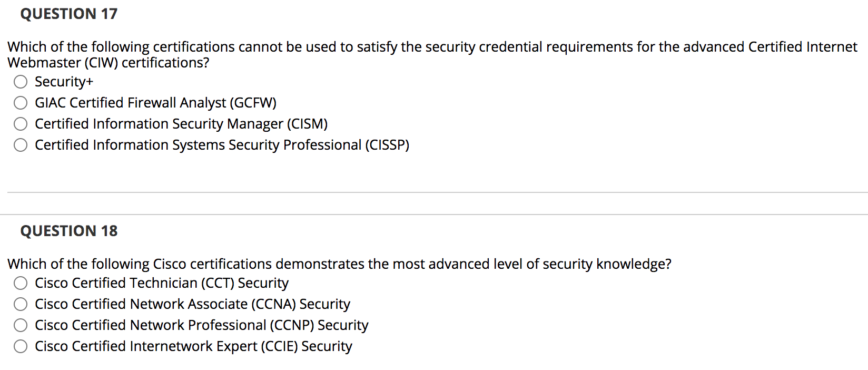
Task: Click the CCNP Security answer label
Action: (201, 325)
